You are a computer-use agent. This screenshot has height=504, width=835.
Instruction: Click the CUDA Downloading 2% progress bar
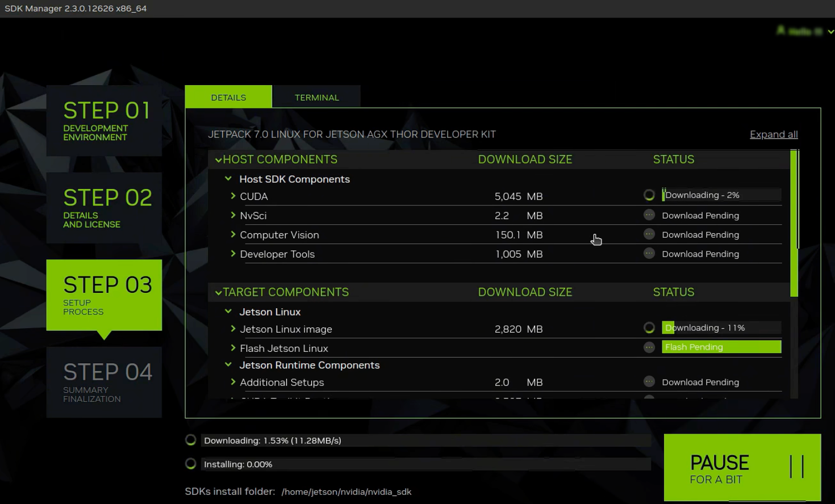[x=721, y=195]
